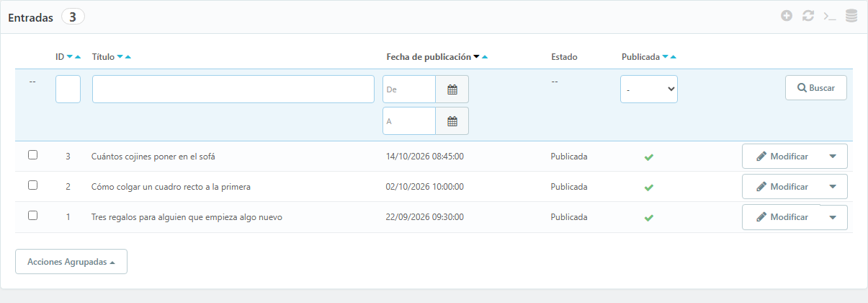Sort ID column ascending arrow
The height and width of the screenshot is (303, 868).
coord(78,57)
